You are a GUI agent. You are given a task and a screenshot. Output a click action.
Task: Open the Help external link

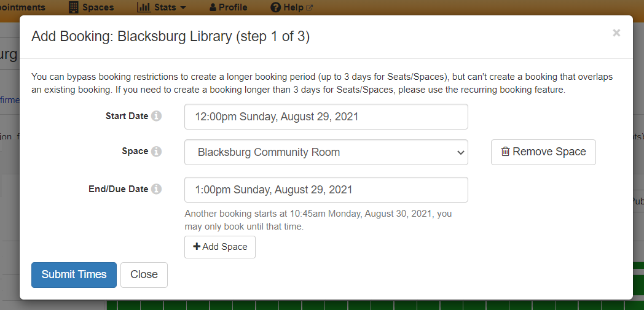(x=292, y=7)
